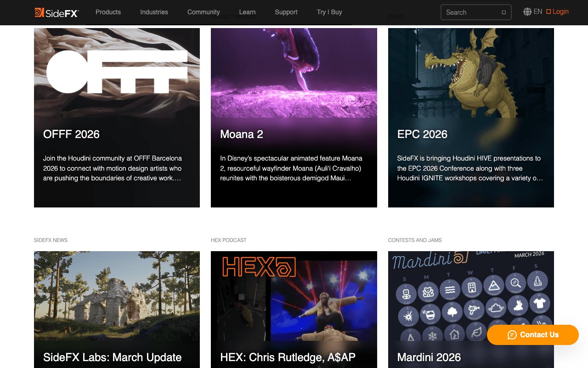Click the search box square icon

503,12
